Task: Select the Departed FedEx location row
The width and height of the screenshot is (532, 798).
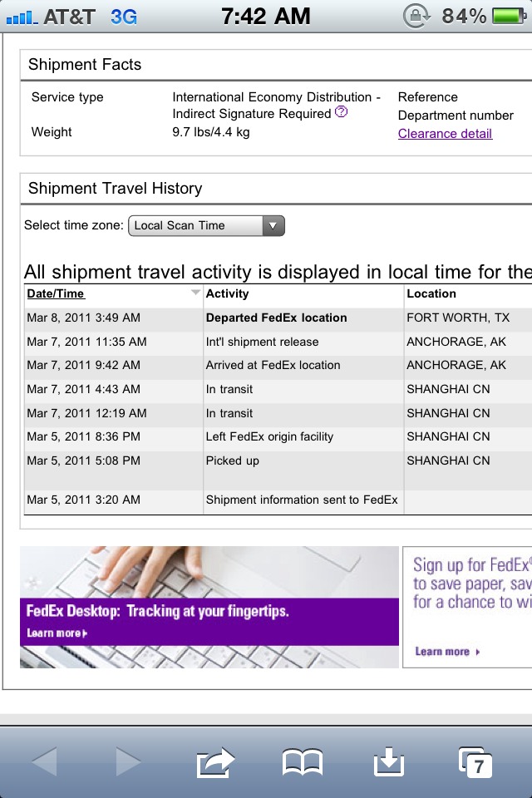Action: [x=278, y=318]
